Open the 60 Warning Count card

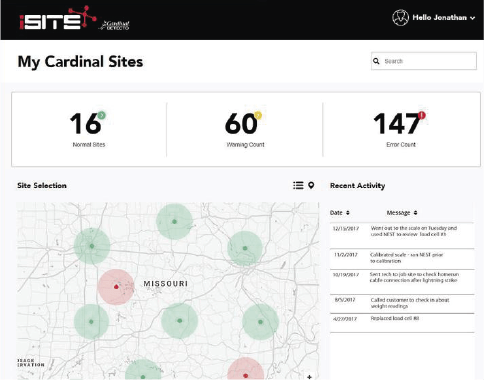coord(245,129)
